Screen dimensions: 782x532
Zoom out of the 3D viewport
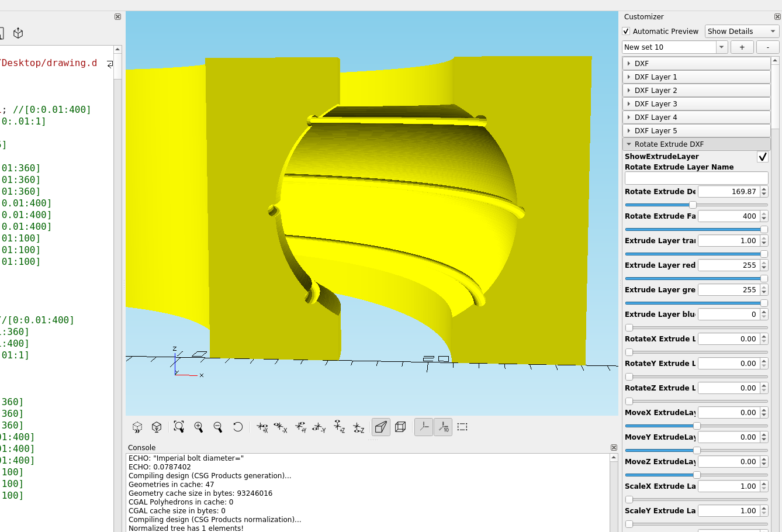[x=219, y=427]
